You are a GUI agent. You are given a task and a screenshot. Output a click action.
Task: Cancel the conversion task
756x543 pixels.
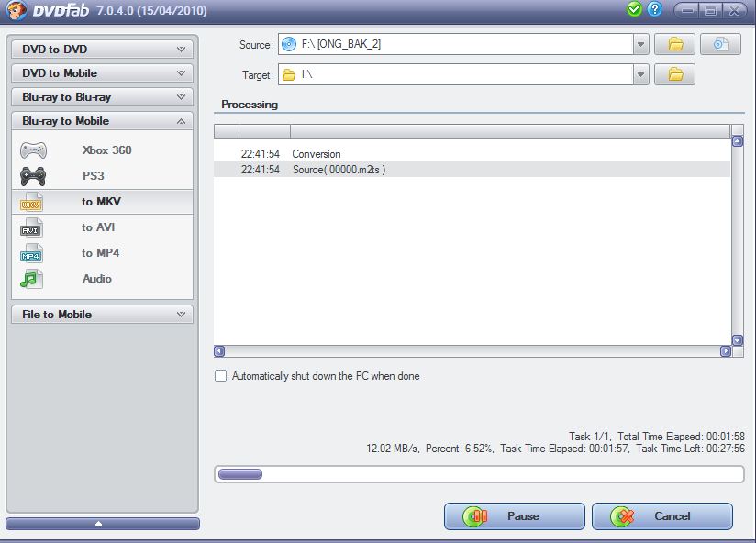click(x=662, y=516)
